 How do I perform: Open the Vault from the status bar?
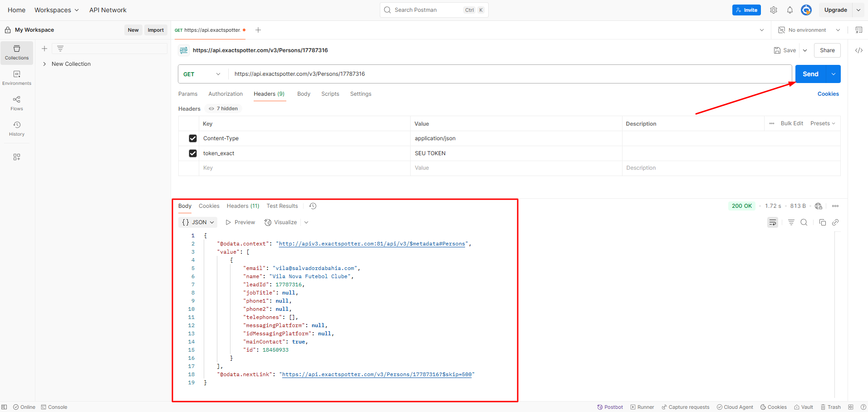804,407
